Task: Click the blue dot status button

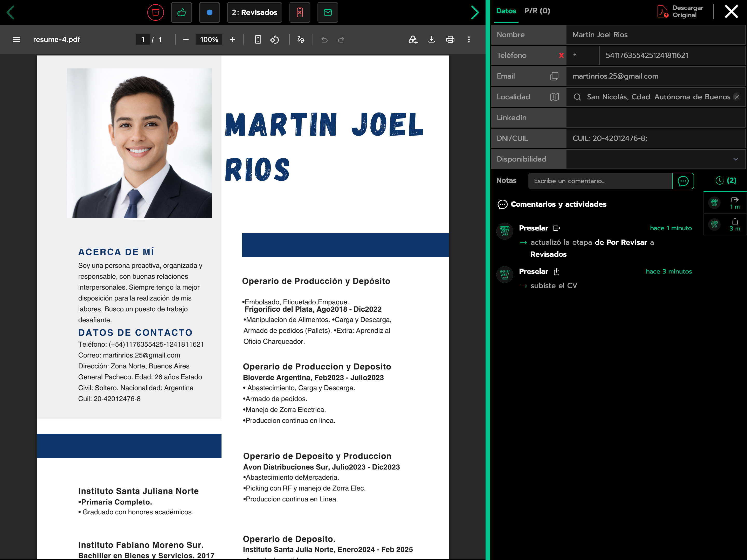Action: click(x=209, y=12)
